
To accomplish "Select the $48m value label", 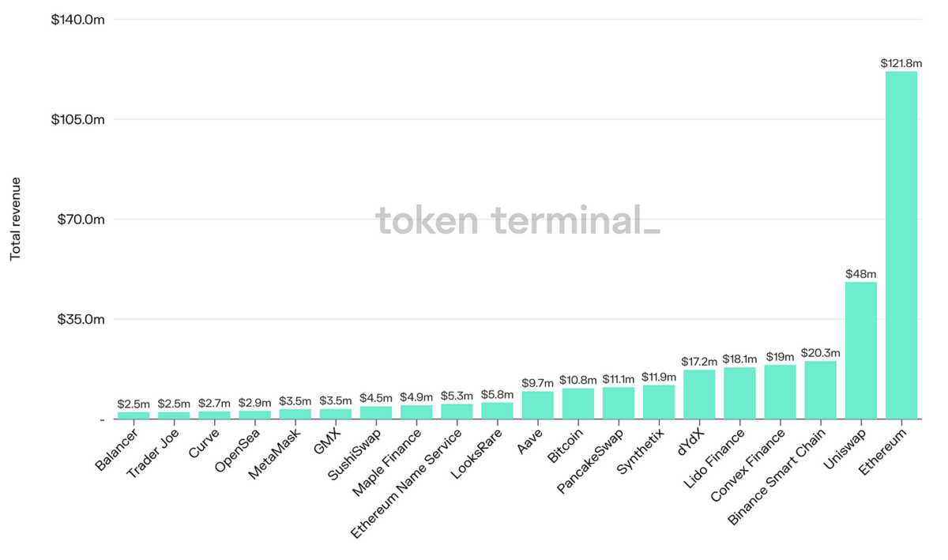I will [x=861, y=274].
